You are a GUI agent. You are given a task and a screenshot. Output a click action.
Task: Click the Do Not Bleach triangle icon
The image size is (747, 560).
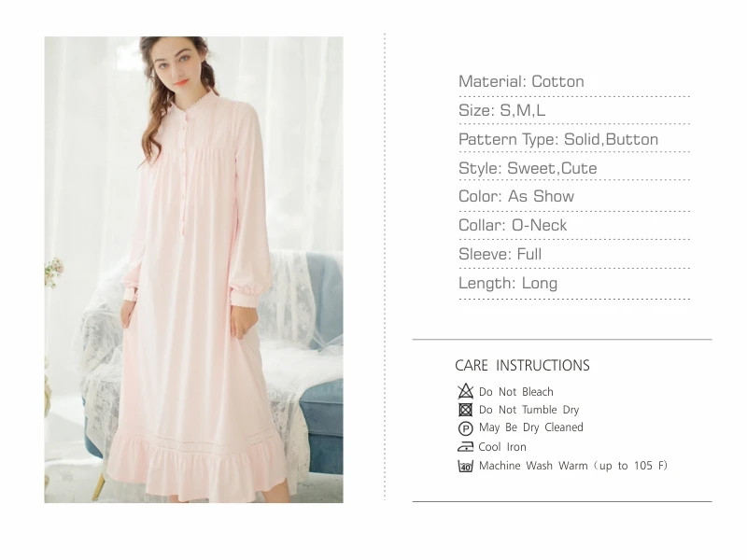pyautogui.click(x=465, y=391)
